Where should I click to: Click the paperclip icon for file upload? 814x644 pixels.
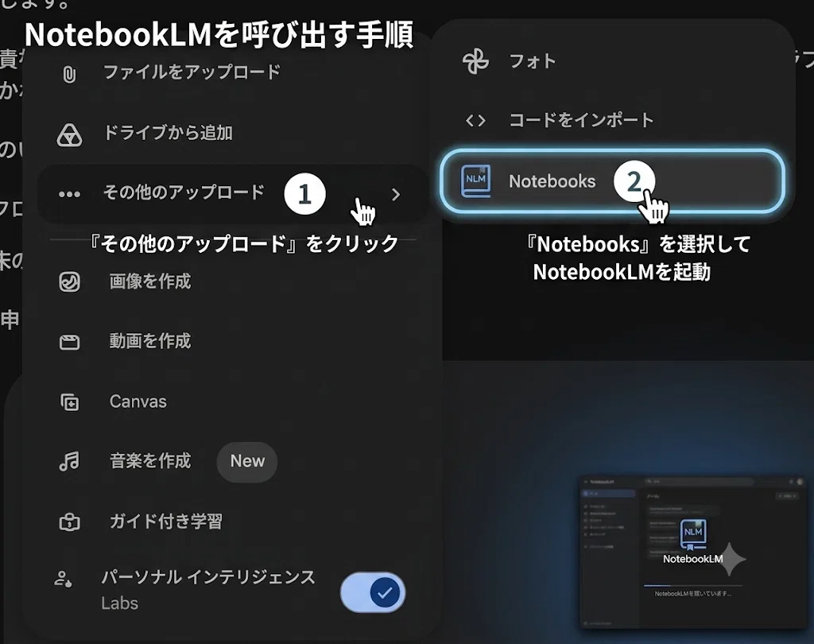pyautogui.click(x=69, y=74)
